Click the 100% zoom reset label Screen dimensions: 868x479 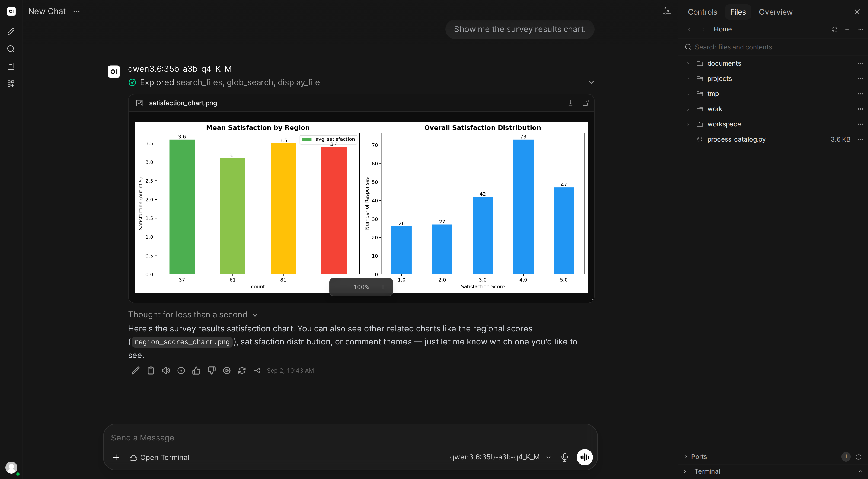361,287
